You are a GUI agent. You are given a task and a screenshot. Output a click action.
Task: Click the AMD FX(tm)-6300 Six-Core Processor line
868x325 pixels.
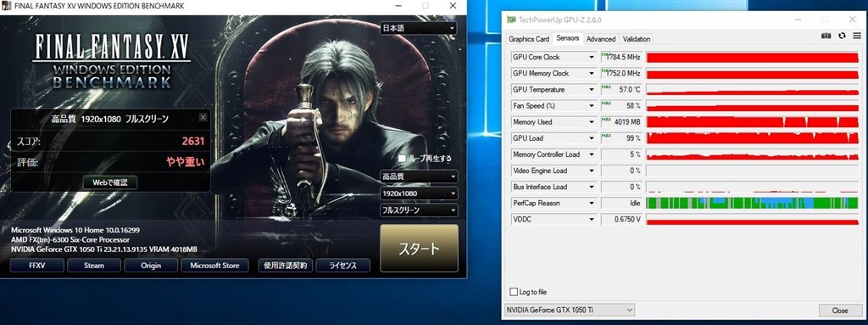click(70, 239)
